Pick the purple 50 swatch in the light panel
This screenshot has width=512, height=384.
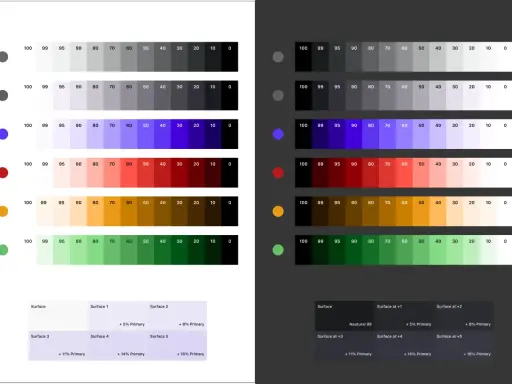point(146,134)
